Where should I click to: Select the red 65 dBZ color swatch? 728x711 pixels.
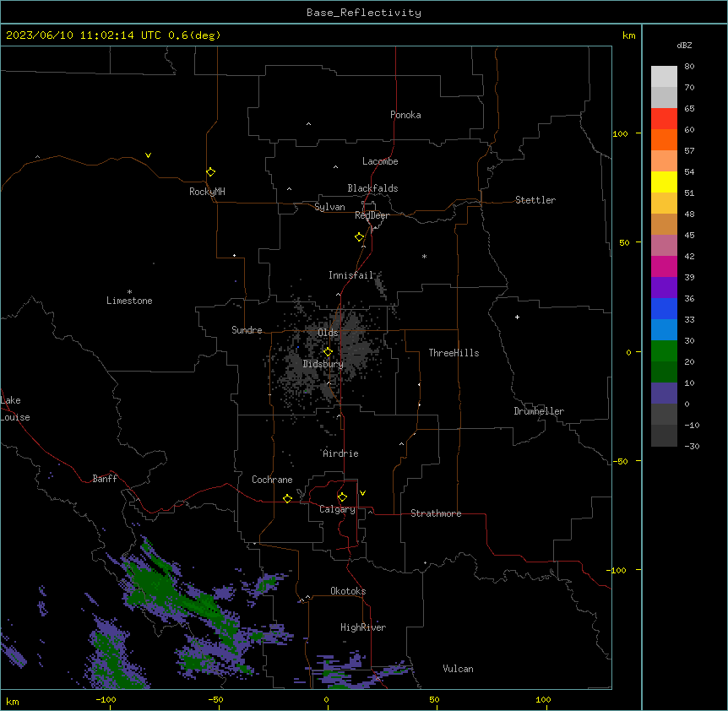click(x=664, y=118)
